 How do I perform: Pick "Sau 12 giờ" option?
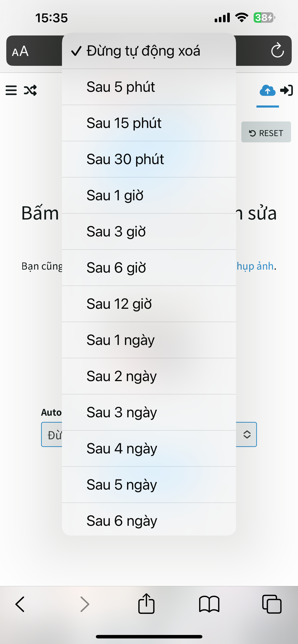(x=149, y=304)
